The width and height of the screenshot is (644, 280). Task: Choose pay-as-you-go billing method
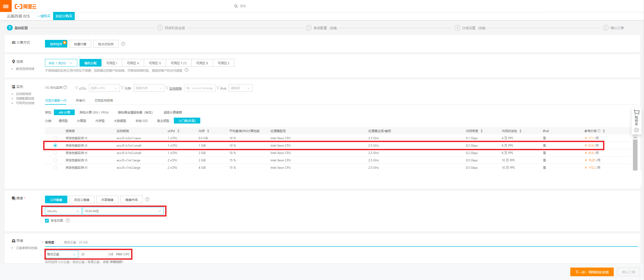click(x=80, y=44)
